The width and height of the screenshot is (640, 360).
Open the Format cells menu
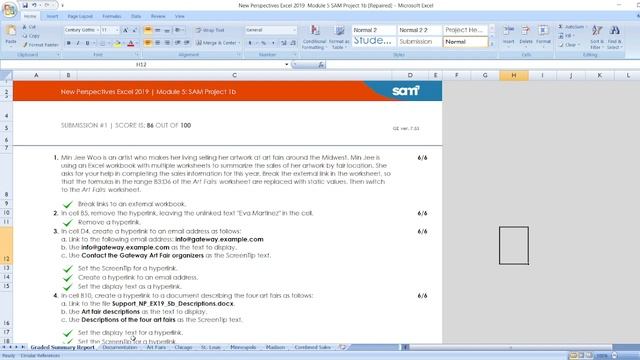543,36
